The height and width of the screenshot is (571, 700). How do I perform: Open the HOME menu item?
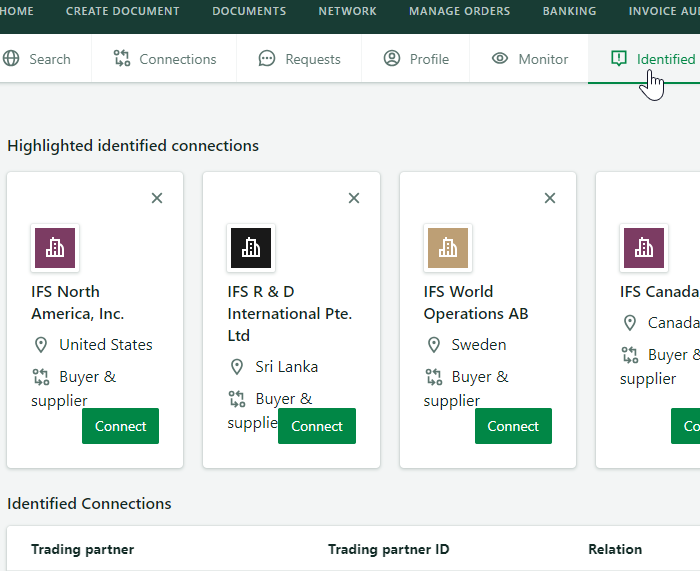pos(16,11)
